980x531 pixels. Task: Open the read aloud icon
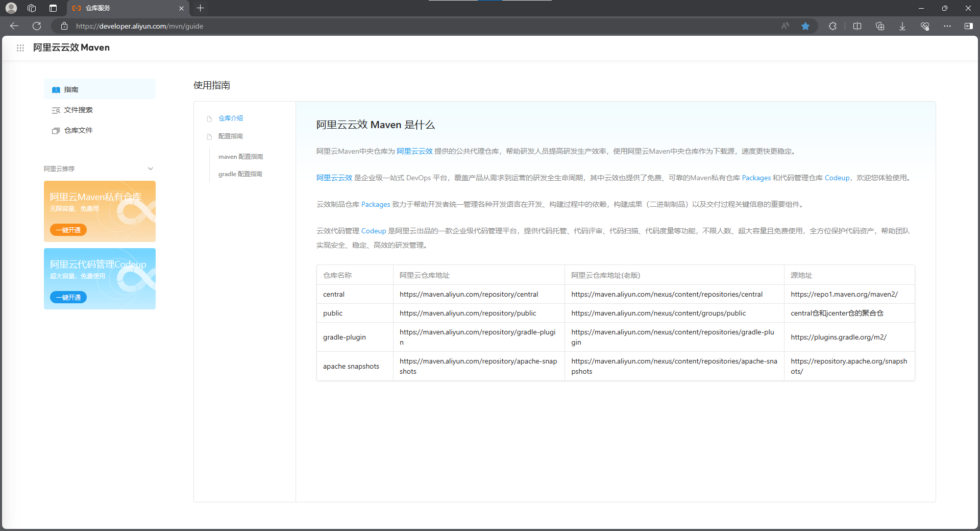(x=785, y=26)
